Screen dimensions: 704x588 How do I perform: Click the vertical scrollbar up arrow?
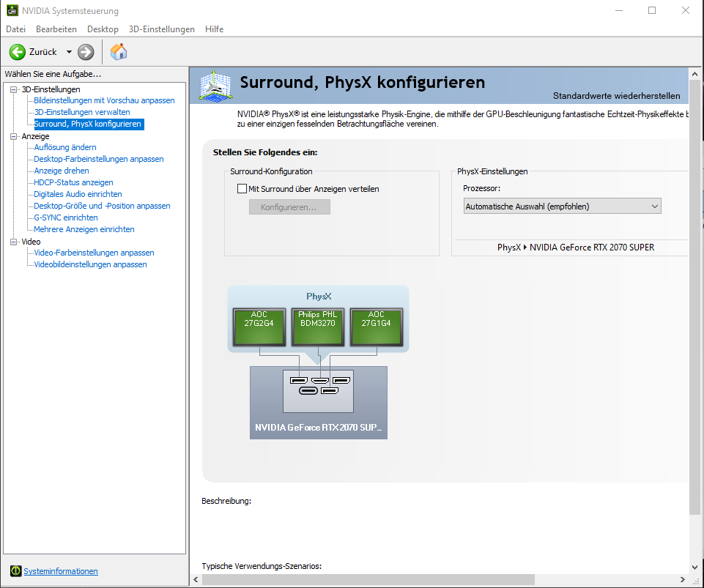[x=694, y=74]
